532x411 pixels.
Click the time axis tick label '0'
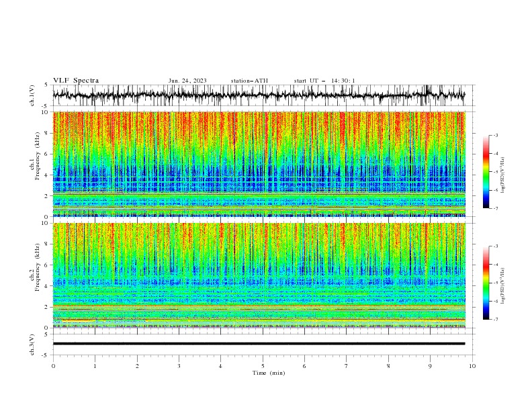[x=53, y=366]
